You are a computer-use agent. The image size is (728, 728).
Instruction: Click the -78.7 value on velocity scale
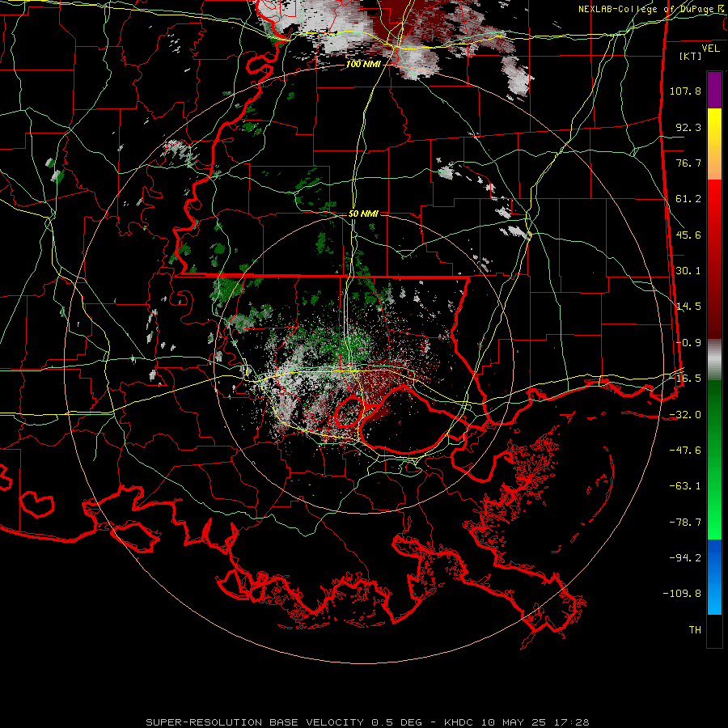coord(685,523)
